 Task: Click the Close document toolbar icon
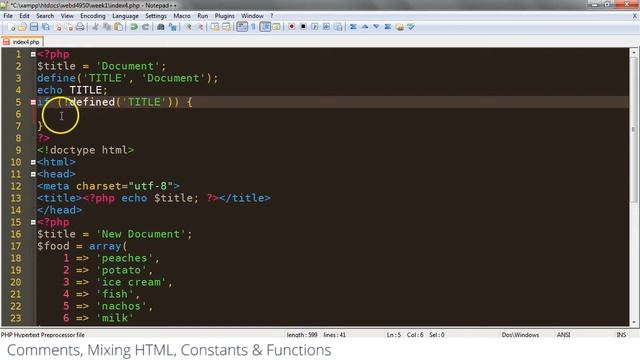point(58,27)
